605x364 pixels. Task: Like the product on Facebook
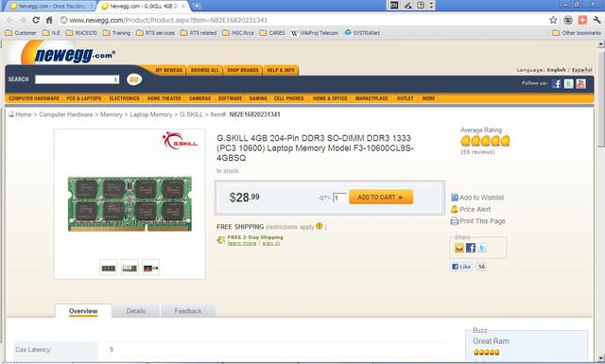461,267
